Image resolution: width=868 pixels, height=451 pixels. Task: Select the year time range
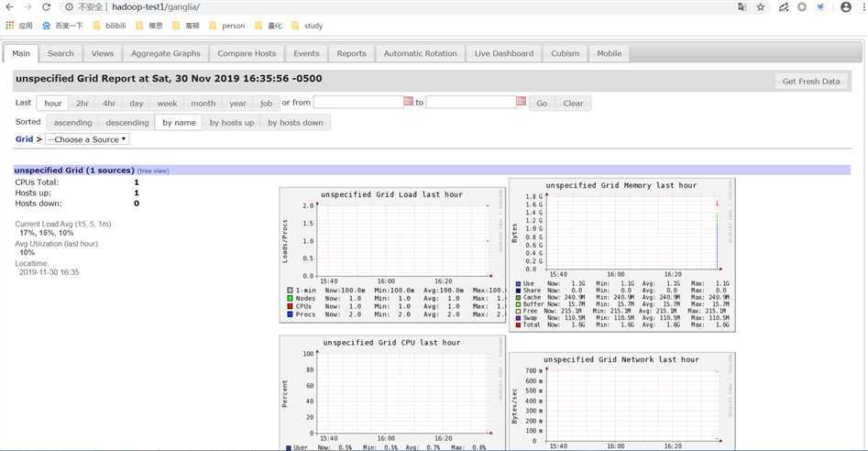coord(238,103)
